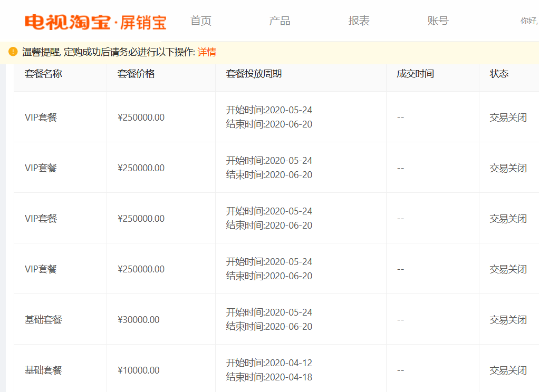539x392 pixels.
Task: Click the orange warning reminder icon
Action: pyautogui.click(x=13, y=52)
